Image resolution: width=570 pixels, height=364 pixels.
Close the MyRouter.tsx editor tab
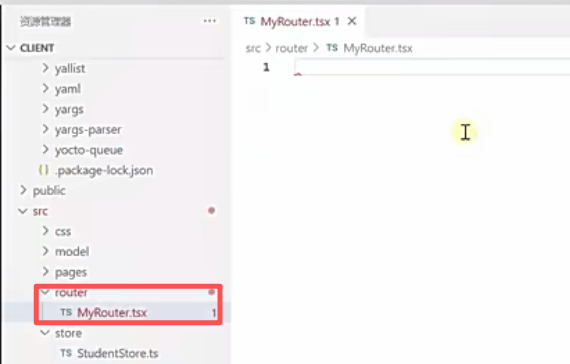click(352, 21)
